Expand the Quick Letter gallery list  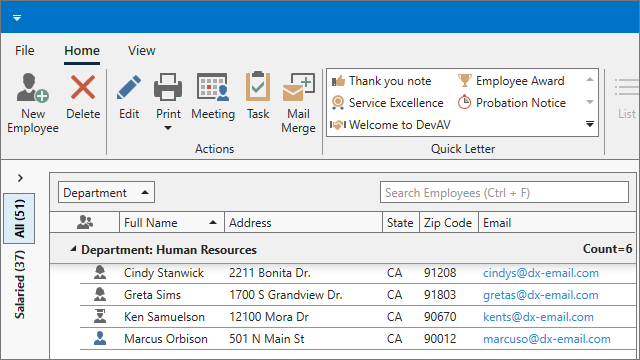tap(590, 124)
